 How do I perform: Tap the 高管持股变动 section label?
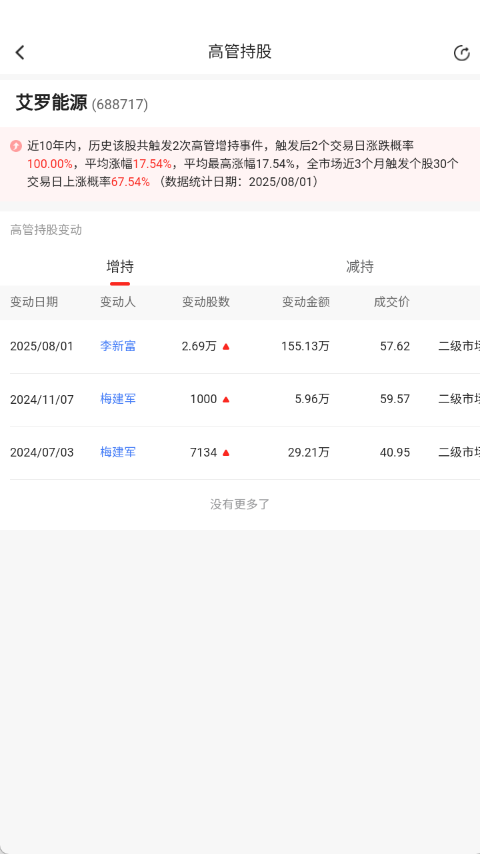(x=46, y=230)
